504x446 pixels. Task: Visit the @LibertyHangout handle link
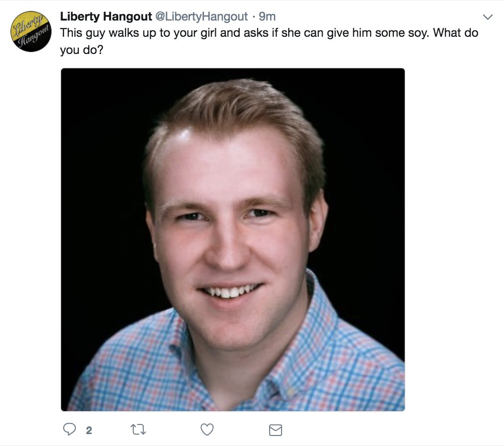pos(201,16)
